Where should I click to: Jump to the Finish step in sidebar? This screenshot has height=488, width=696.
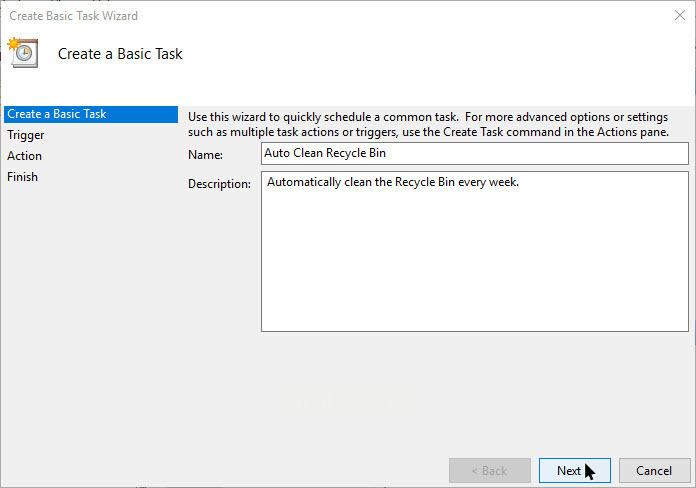pos(23,177)
